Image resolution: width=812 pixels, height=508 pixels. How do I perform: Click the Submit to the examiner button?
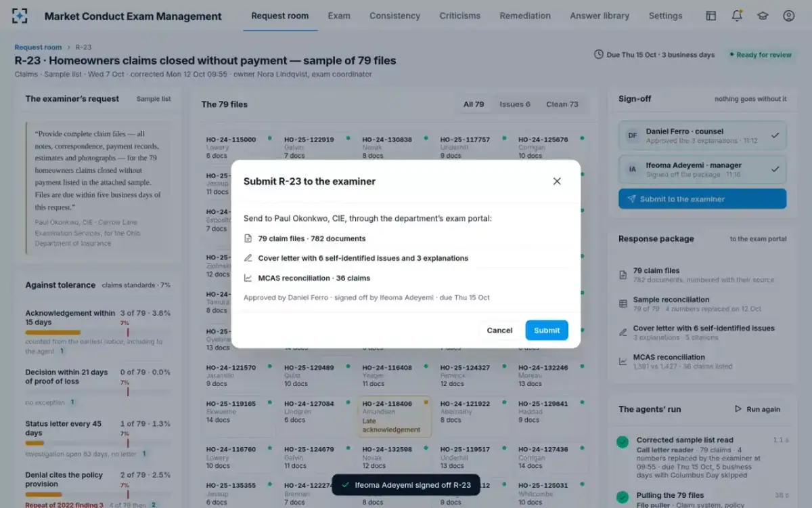click(x=702, y=199)
